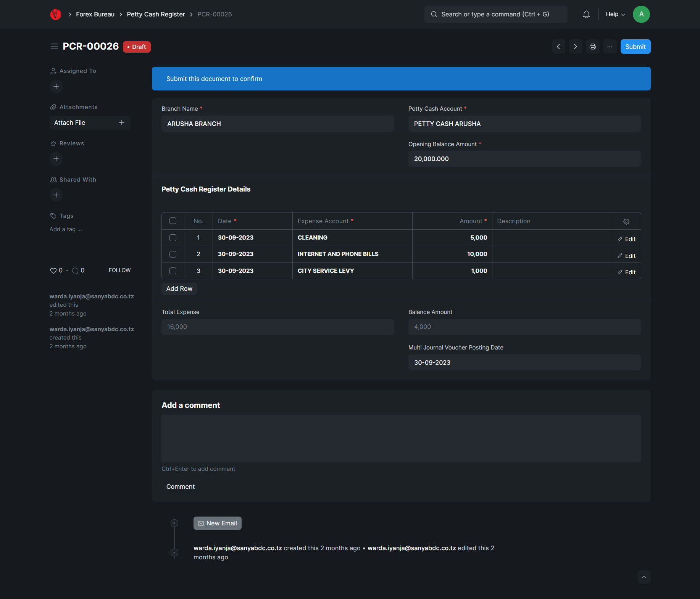Go to previous document arrow
Image resolution: width=700 pixels, height=599 pixels.
coord(558,47)
